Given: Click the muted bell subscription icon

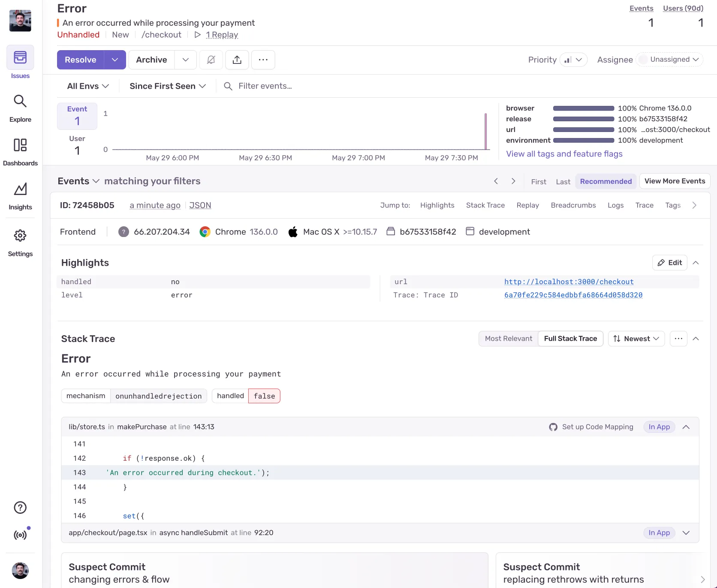Looking at the screenshot, I should tap(211, 60).
